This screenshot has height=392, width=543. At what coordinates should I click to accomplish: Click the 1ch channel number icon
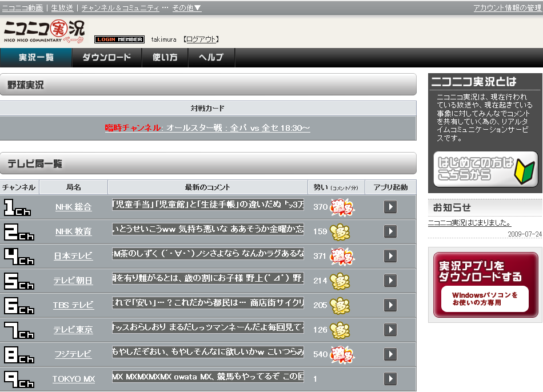point(17,207)
